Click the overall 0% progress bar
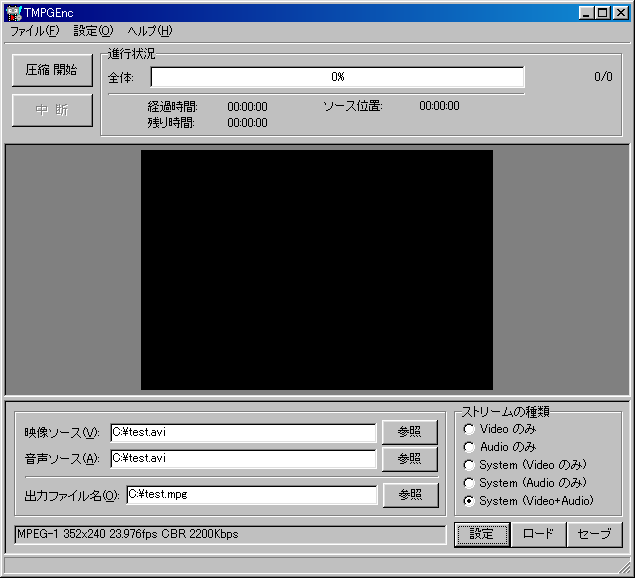 (337, 77)
